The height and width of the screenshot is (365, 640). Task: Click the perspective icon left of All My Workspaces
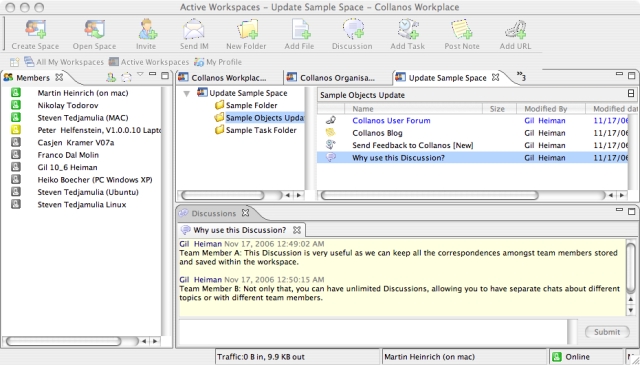point(14,62)
